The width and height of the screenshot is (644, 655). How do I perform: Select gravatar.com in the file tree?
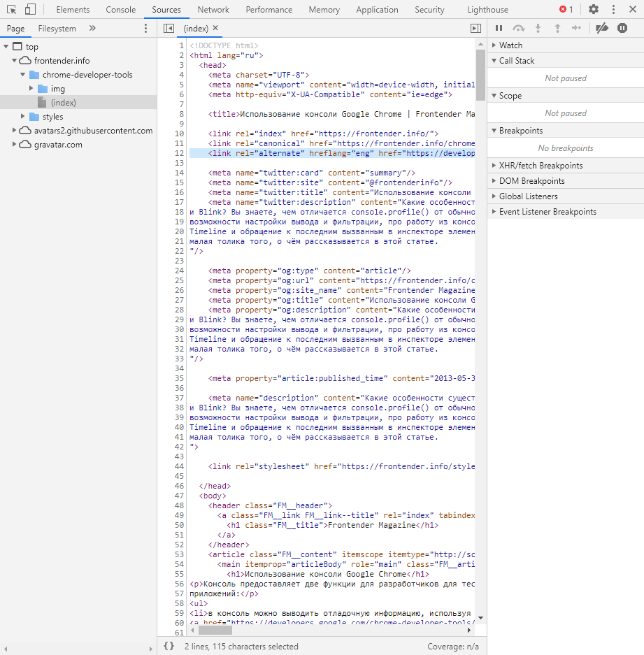coord(58,145)
